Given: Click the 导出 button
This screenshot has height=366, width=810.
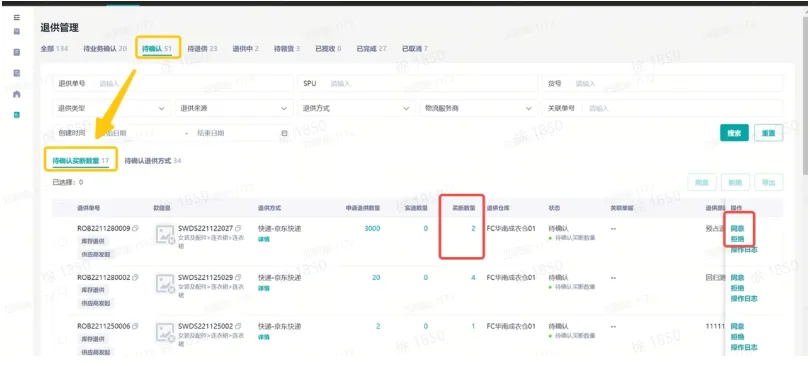Looking at the screenshot, I should (x=769, y=182).
